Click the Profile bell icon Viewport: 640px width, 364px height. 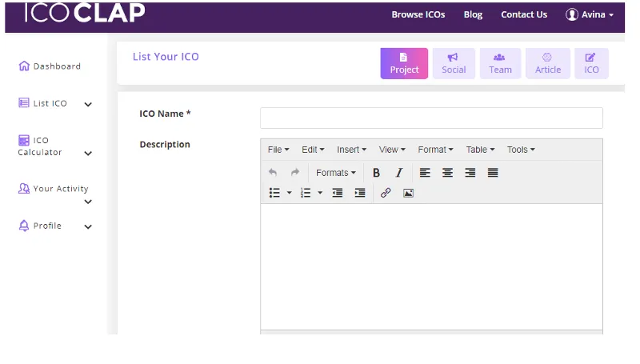click(x=24, y=226)
